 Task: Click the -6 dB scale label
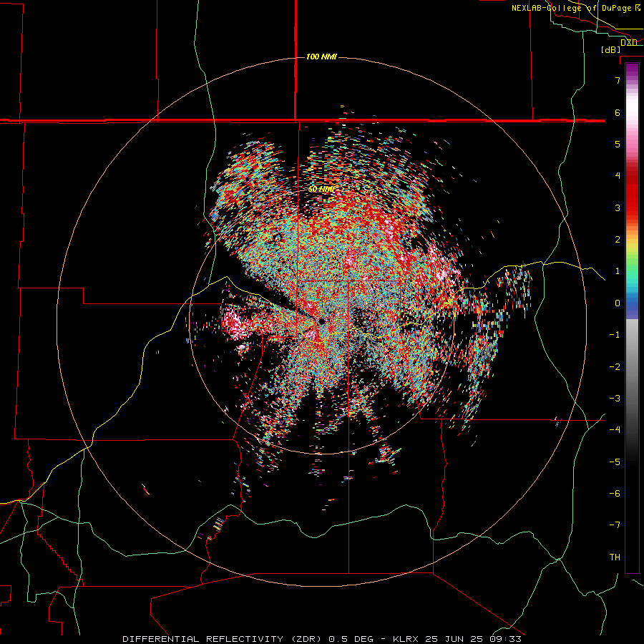[x=615, y=494]
